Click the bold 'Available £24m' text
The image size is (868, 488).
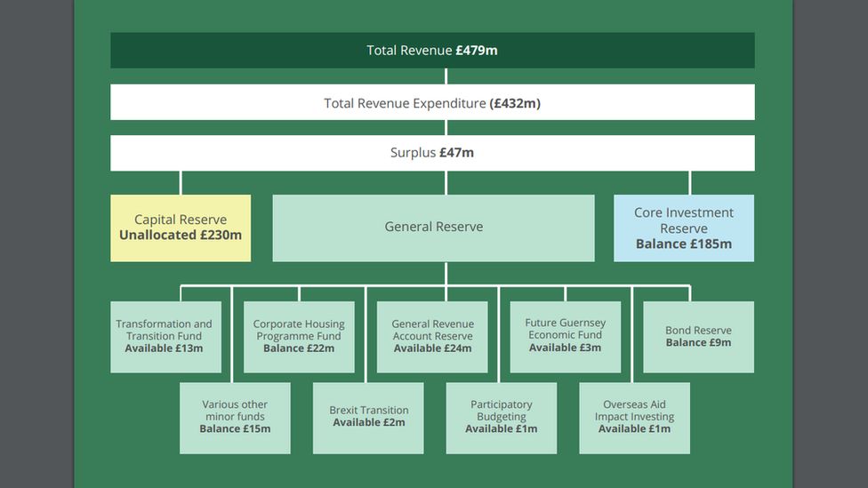tap(432, 348)
